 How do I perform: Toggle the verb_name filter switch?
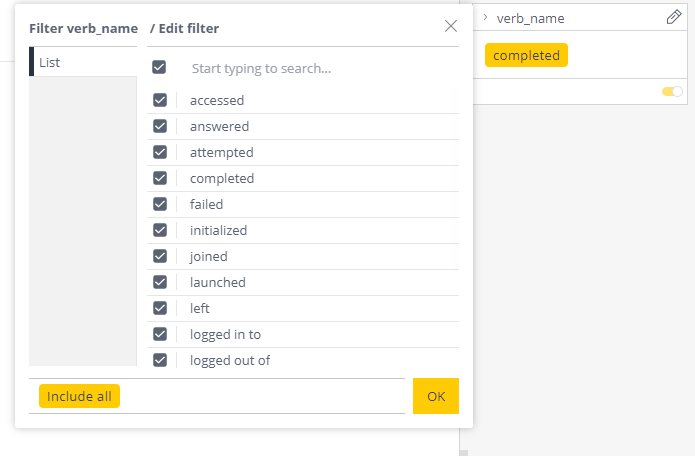click(672, 91)
